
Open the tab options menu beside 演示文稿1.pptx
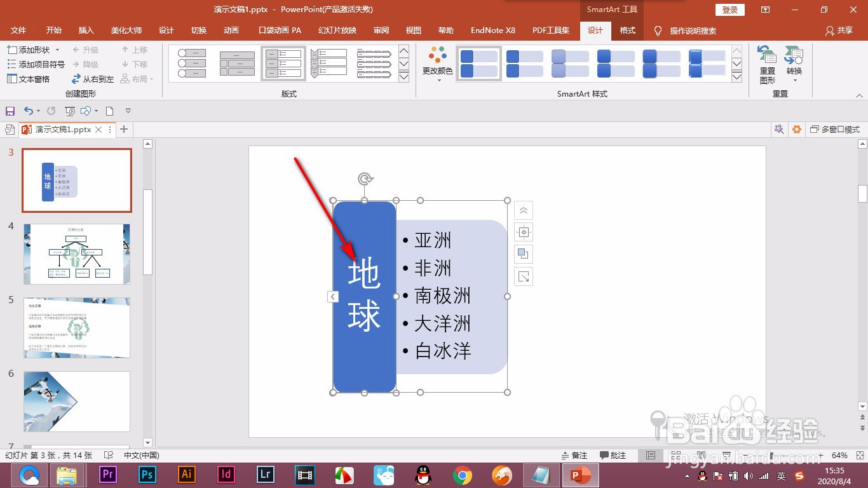[110, 130]
